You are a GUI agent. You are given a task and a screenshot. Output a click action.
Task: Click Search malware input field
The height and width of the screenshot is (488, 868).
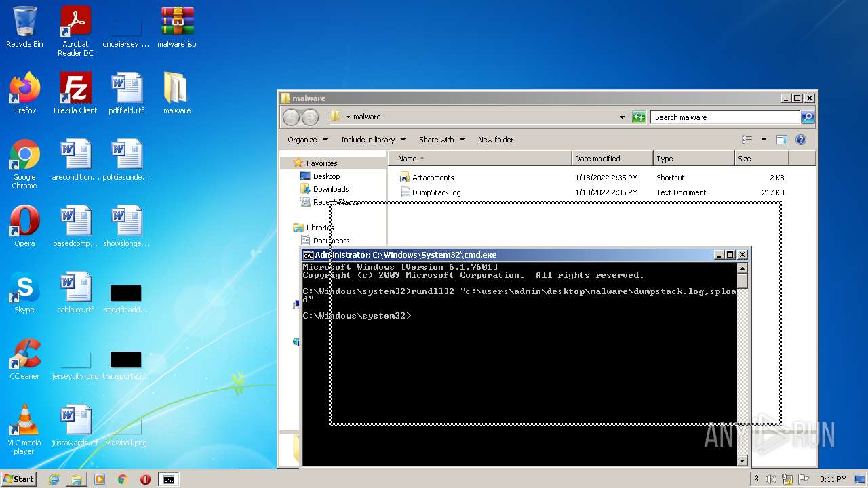[x=725, y=117]
